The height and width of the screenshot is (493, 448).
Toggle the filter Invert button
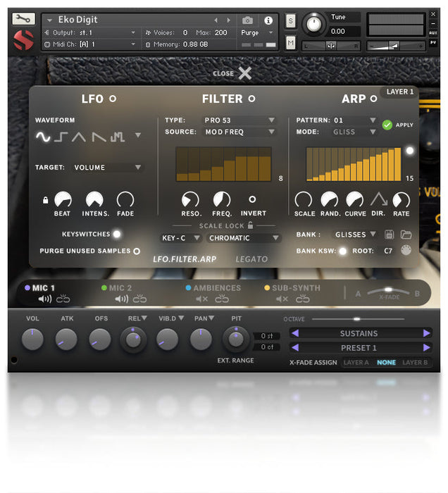pos(252,199)
